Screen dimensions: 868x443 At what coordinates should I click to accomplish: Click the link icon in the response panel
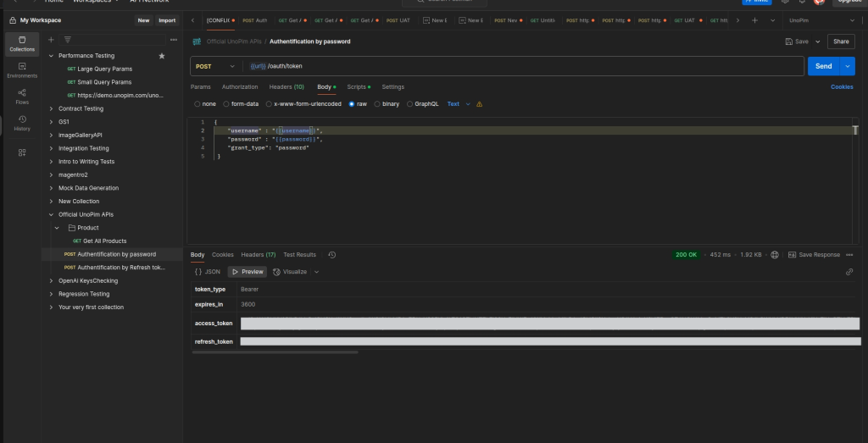pyautogui.click(x=849, y=272)
